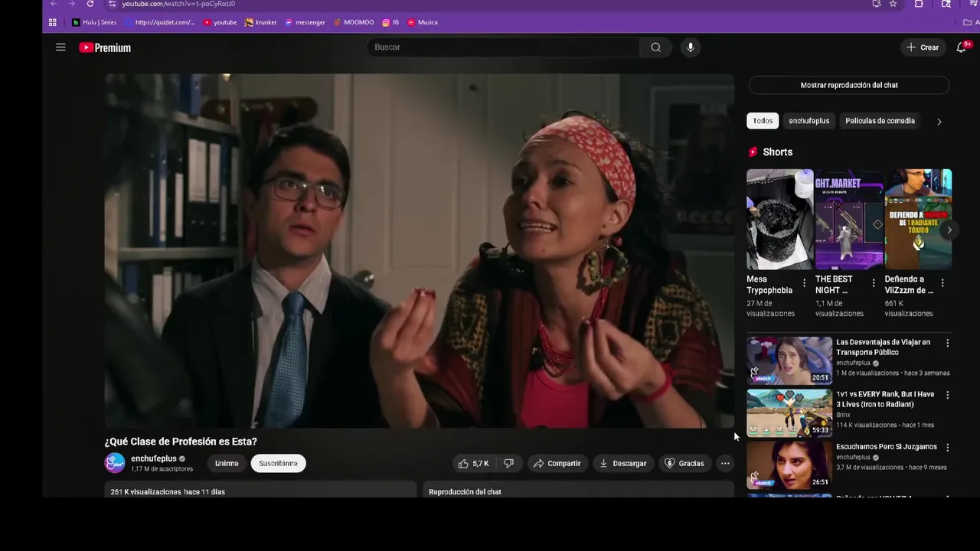
Task: Select the Todos filter chip
Action: pos(763,121)
